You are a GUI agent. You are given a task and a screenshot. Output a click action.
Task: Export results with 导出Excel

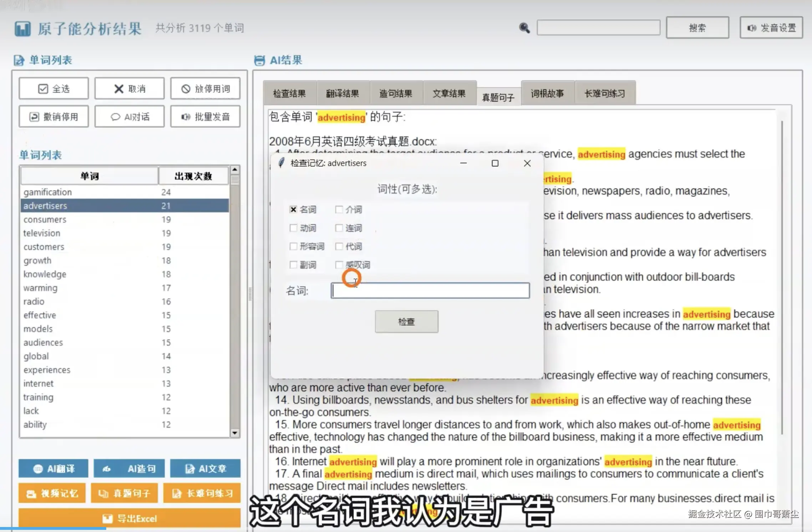tap(130, 518)
